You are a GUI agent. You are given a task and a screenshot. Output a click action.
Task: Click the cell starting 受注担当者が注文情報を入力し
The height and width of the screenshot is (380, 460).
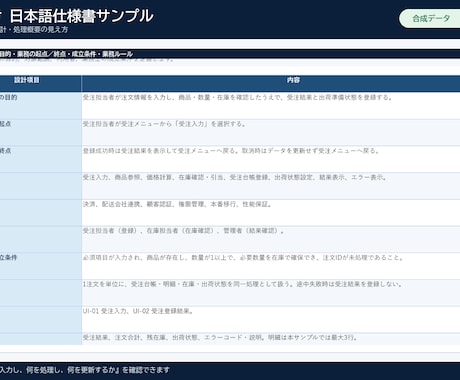[x=271, y=105]
